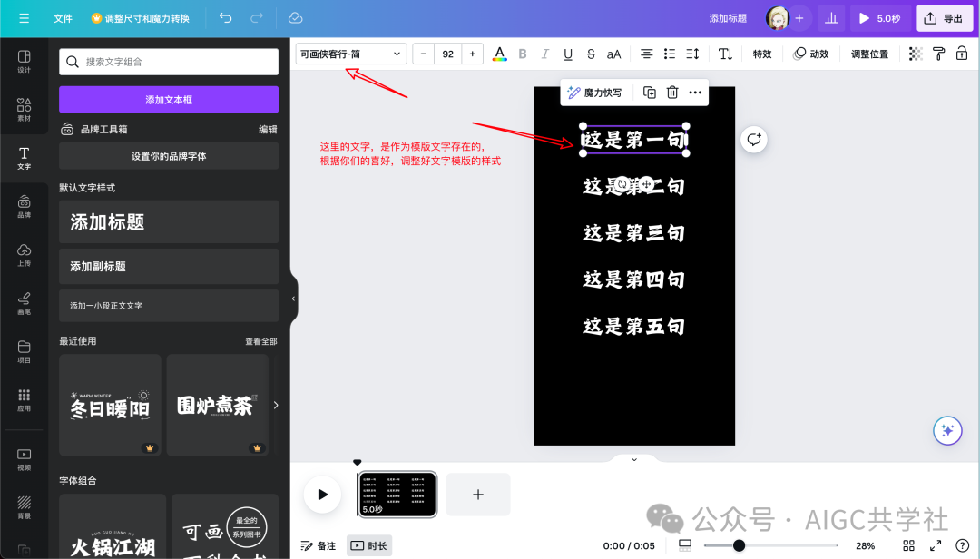Open the line spacing icon
This screenshot has height=559, width=980.
pos(692,54)
